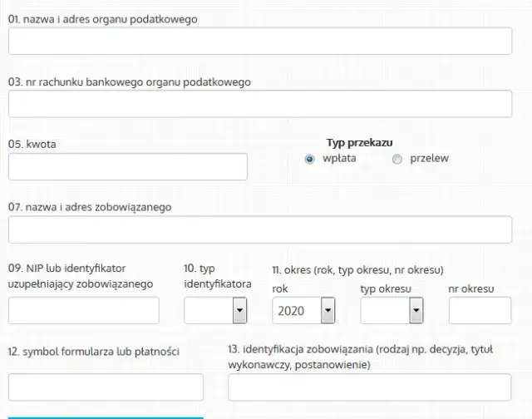Click the '13. identyfikacja zobowiązania' label text
Image resolution: width=532 pixels, height=419 pixels.
[367, 357]
